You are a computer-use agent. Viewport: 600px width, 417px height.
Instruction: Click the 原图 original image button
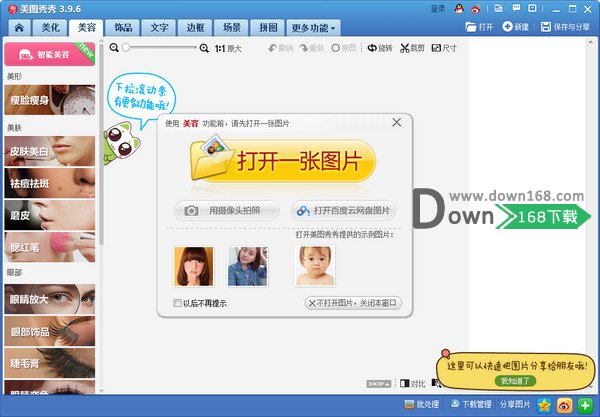point(344,48)
